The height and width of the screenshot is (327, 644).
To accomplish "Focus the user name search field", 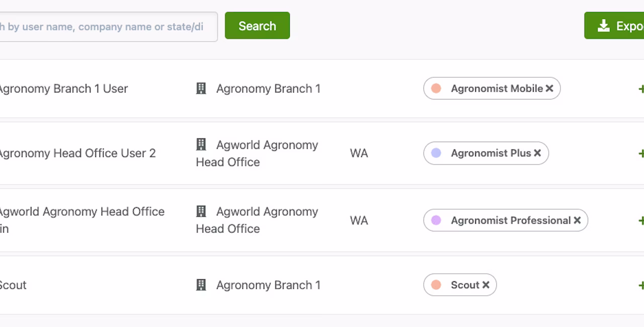I will tap(108, 27).
